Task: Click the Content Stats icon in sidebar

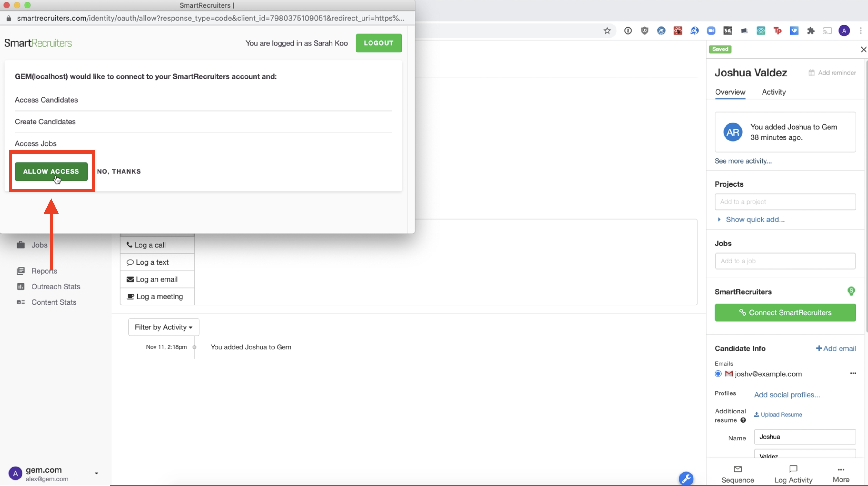Action: click(x=21, y=302)
